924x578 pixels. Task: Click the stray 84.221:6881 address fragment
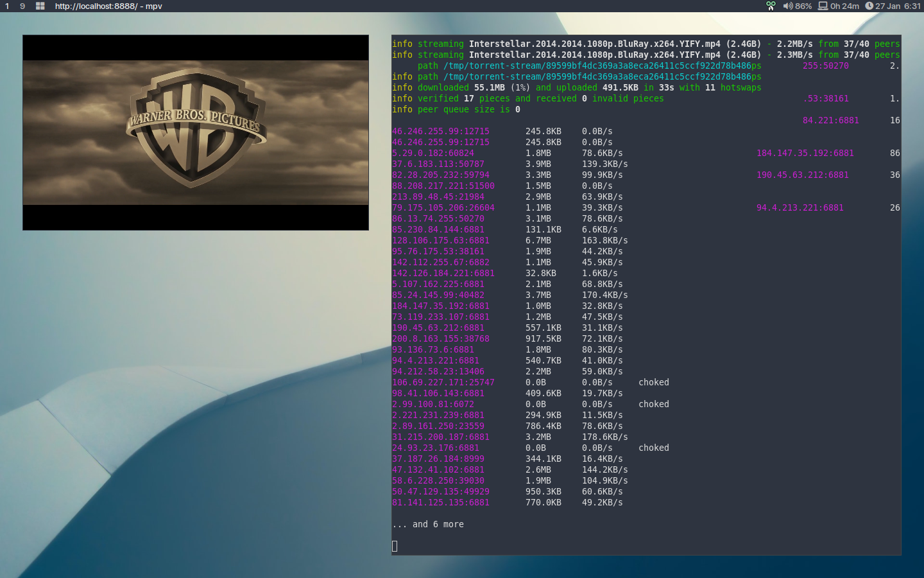point(831,120)
